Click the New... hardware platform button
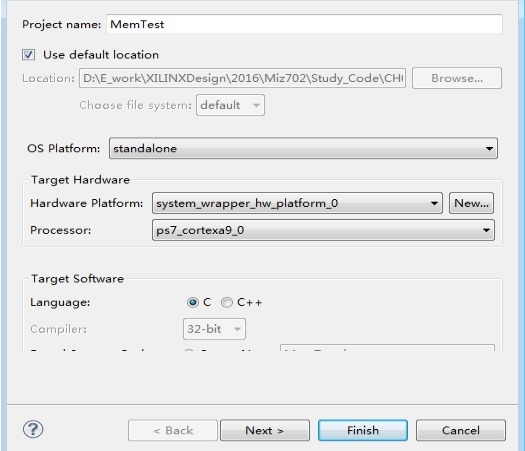Viewport: 525px width, 451px height. click(x=471, y=203)
